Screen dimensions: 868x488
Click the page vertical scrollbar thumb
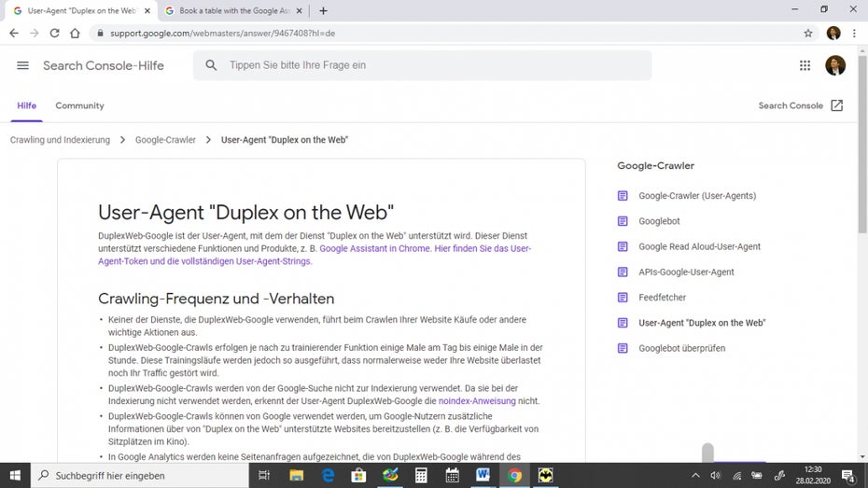[862, 144]
